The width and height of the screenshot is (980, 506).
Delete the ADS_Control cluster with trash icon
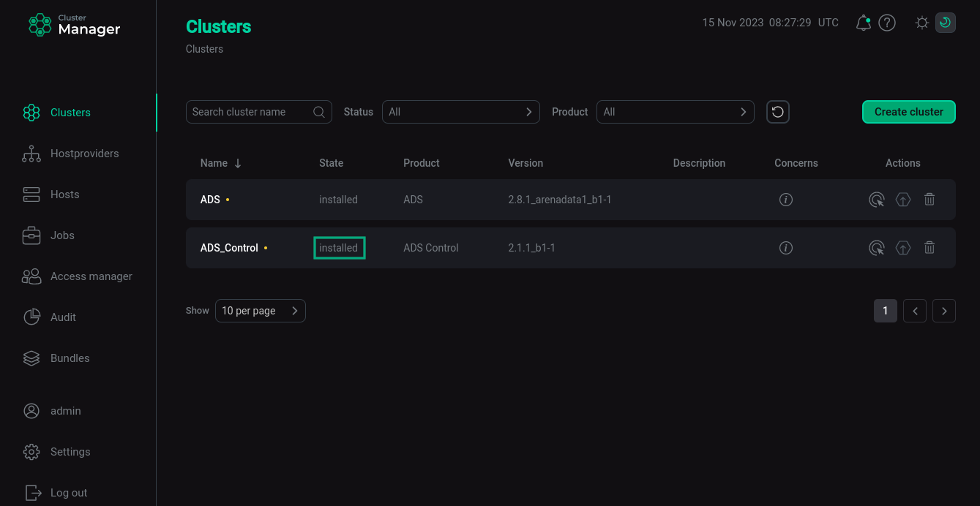(929, 247)
